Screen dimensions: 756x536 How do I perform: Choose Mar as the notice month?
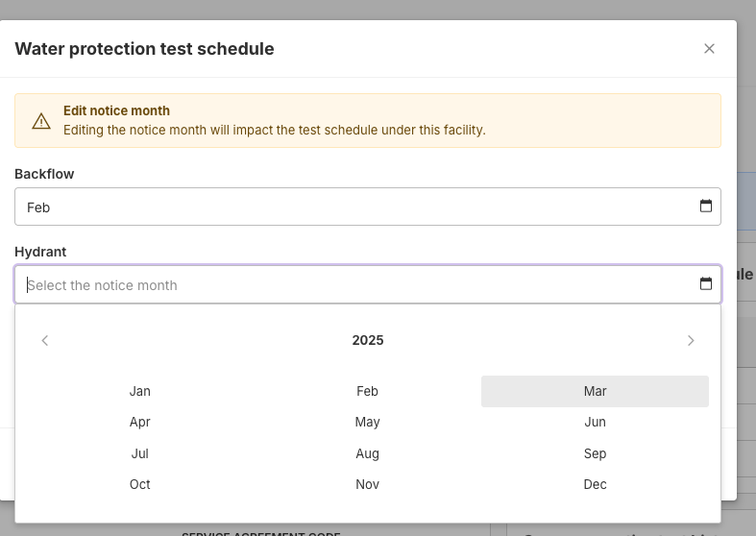(595, 391)
